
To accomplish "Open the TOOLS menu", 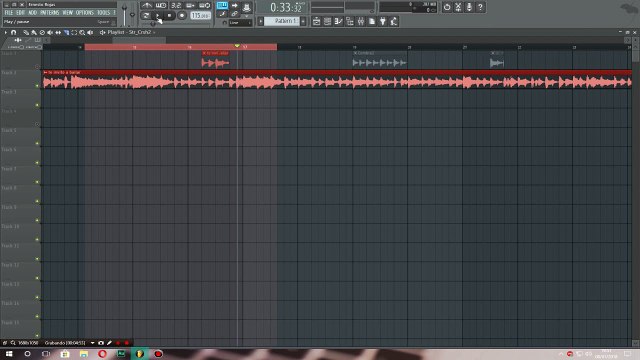I will [104, 13].
